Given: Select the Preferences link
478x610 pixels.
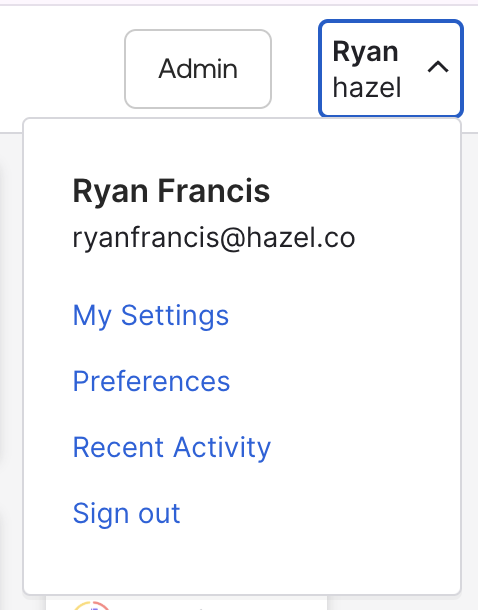Looking at the screenshot, I should point(151,381).
